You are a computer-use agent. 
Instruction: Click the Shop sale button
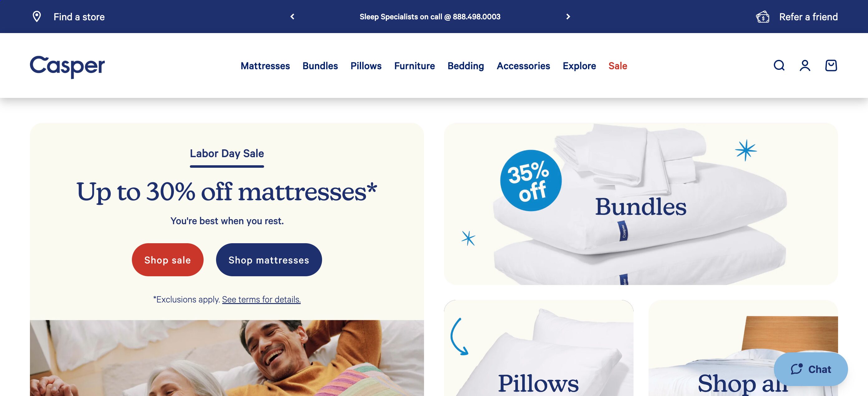(167, 260)
